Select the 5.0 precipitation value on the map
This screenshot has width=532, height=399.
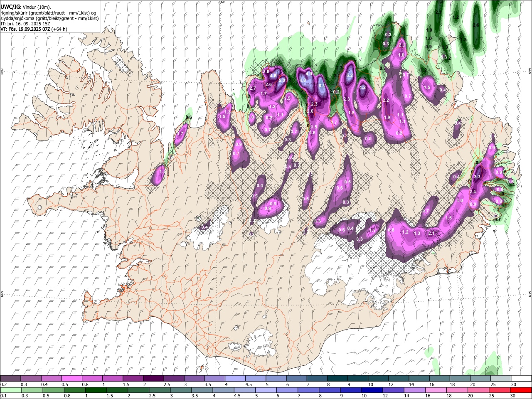281,80
